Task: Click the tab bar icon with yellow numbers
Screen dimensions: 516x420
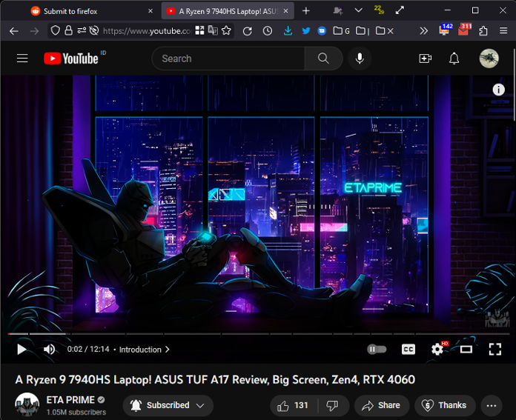Action: 379,10
